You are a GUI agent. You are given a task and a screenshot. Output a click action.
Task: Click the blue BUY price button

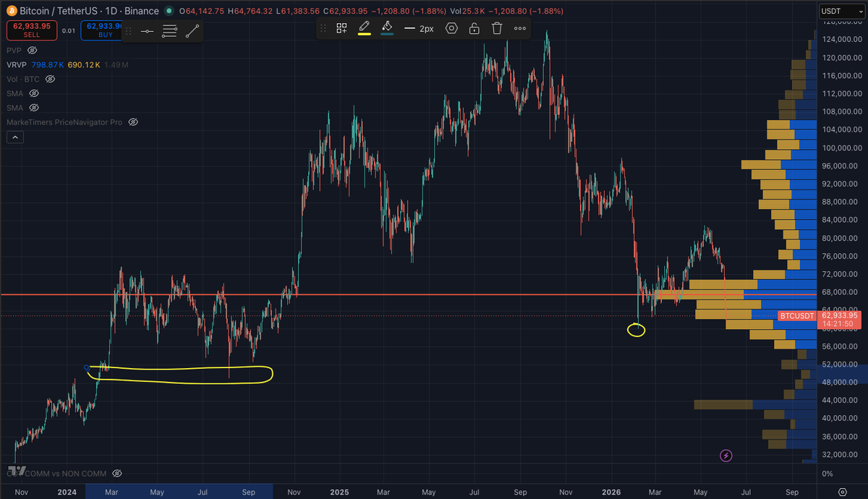[101, 30]
